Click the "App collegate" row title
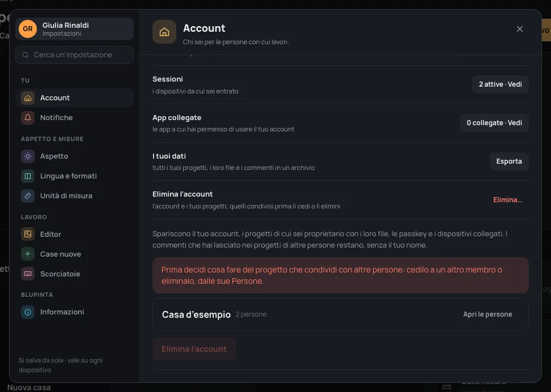The height and width of the screenshot is (392, 551). pos(177,118)
